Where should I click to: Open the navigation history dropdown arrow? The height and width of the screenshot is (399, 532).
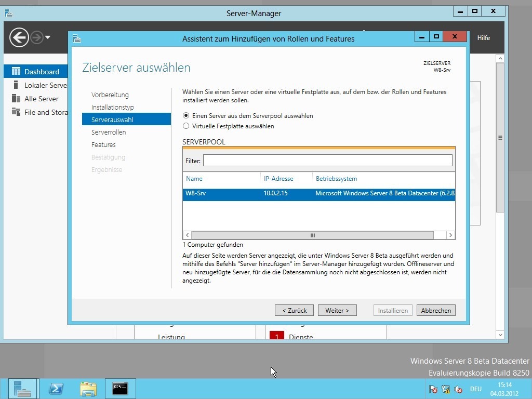coord(48,37)
